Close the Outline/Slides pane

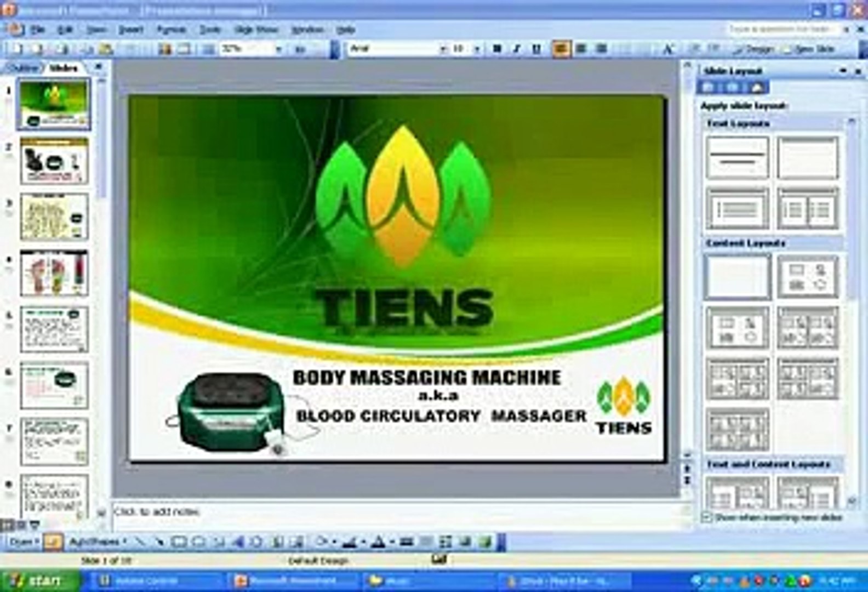pos(99,67)
